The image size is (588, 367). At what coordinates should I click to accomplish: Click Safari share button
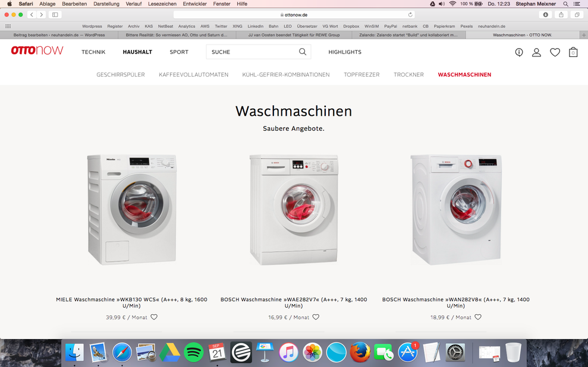coord(561,15)
